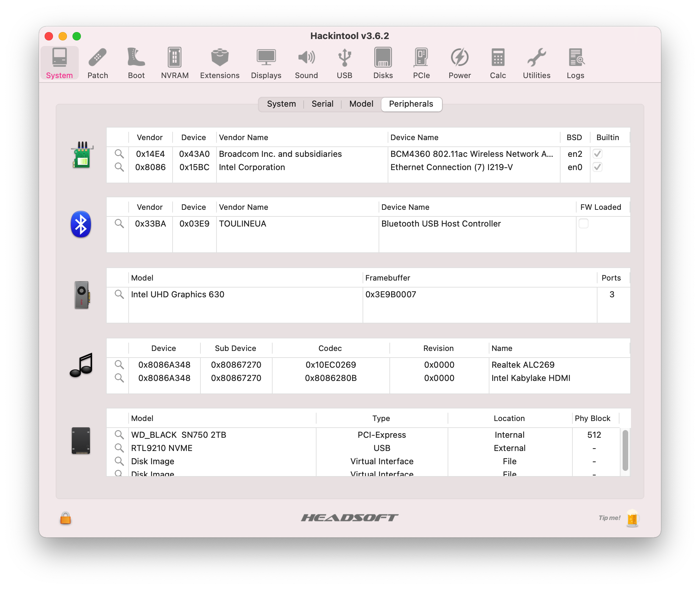Click the HEADSOFT logo link
Image resolution: width=700 pixels, height=589 pixels.
[x=350, y=518]
